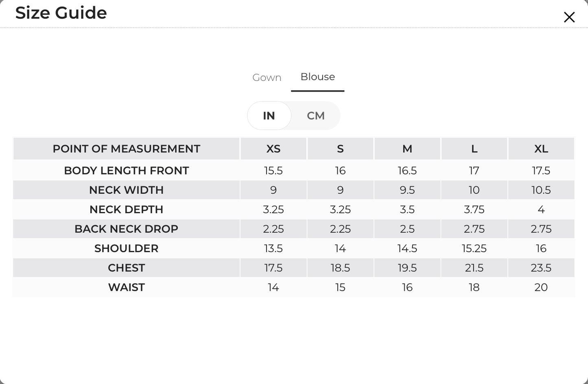Viewport: 588px width, 384px height.
Task: Click the Point of Measurement header
Action: [x=127, y=149]
